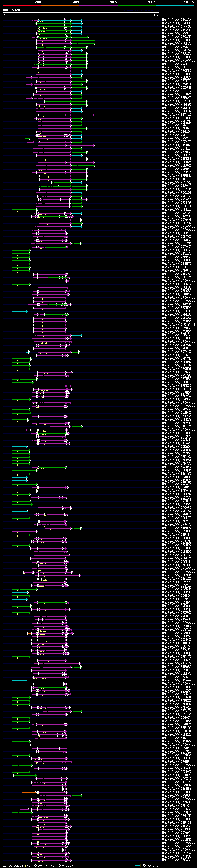Select hit UniRef100_Q8MRP6

coord(177,836)
